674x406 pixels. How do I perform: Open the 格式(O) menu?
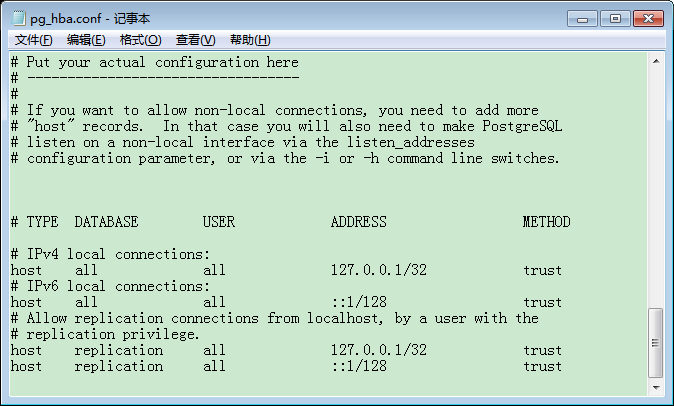[x=140, y=40]
